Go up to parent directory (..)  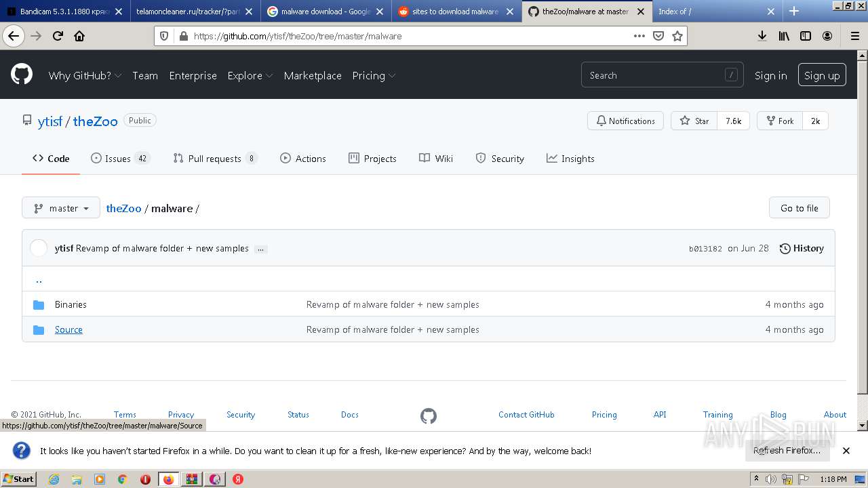(x=39, y=279)
